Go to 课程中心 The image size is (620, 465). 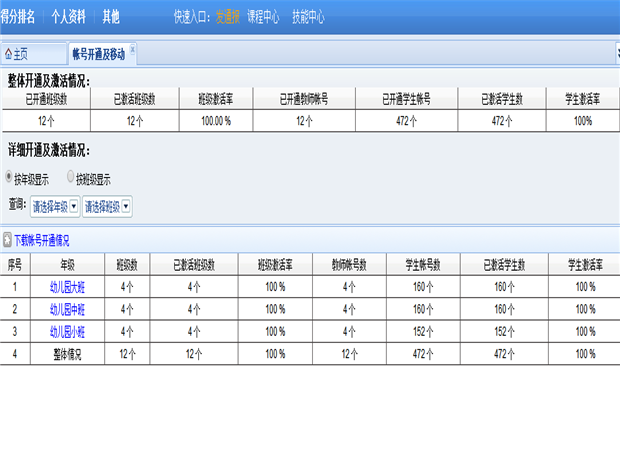(x=262, y=17)
